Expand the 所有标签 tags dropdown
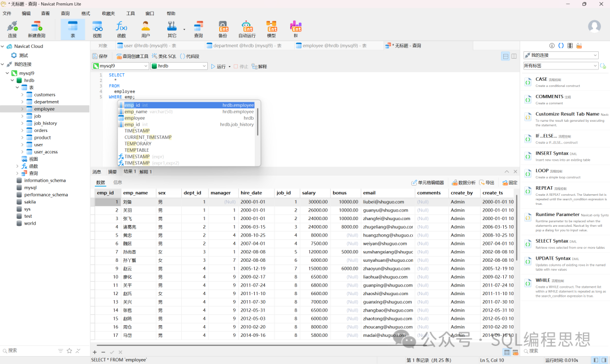This screenshot has height=364, width=610. click(x=595, y=66)
